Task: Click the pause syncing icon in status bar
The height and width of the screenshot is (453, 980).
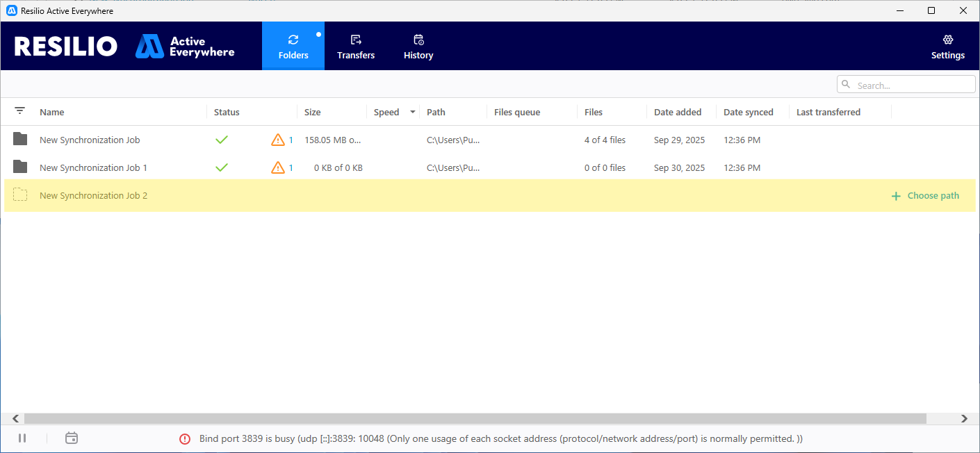Action: (x=22, y=438)
